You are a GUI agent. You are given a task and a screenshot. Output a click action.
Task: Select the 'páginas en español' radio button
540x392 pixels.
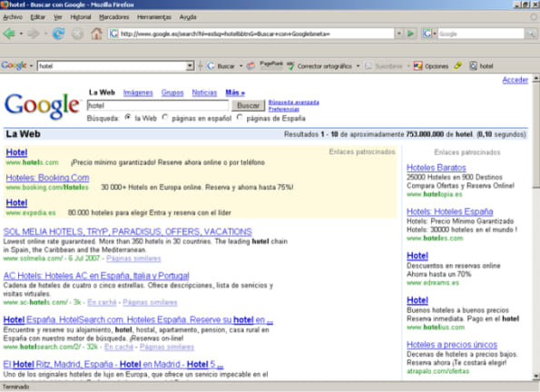165,117
